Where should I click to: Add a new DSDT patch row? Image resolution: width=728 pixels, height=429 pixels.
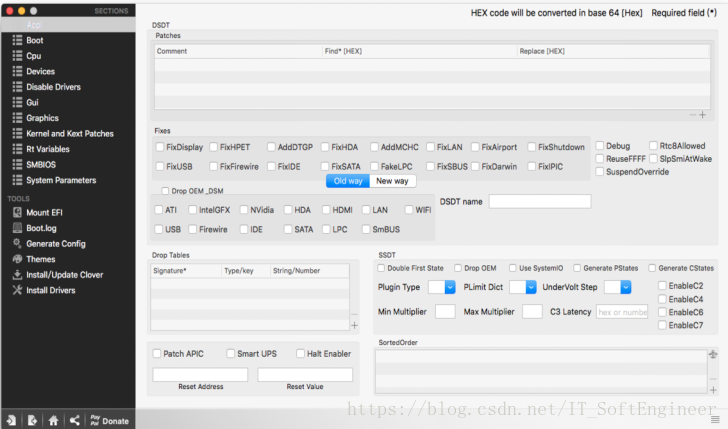click(x=702, y=115)
